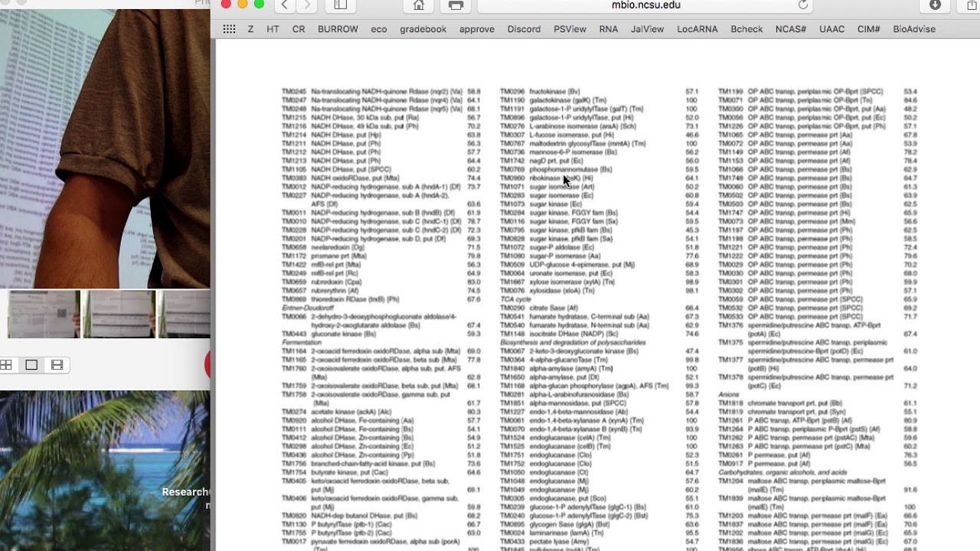Switch Photo Booth to single photo mode
The height and width of the screenshot is (551, 980).
coord(31,365)
